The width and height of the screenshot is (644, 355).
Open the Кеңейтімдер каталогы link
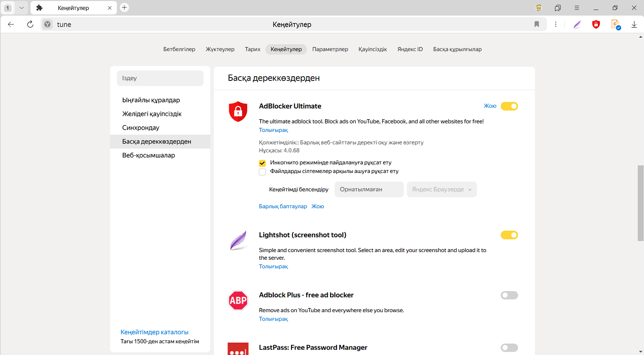(x=155, y=332)
